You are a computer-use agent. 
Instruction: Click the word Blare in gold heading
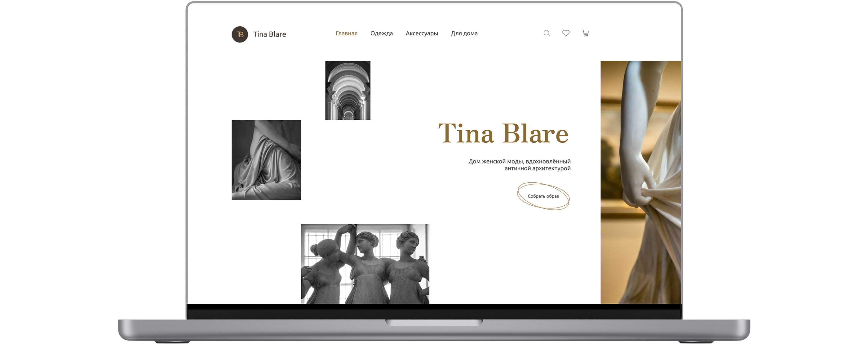tap(535, 134)
